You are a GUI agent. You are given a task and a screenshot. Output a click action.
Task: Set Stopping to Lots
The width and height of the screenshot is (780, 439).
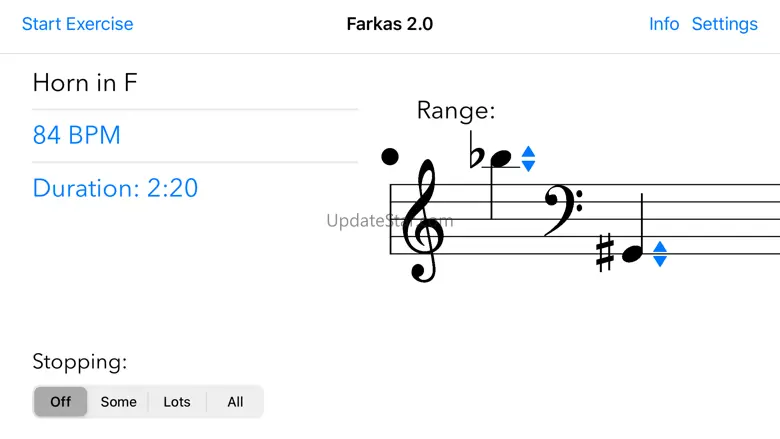(177, 402)
